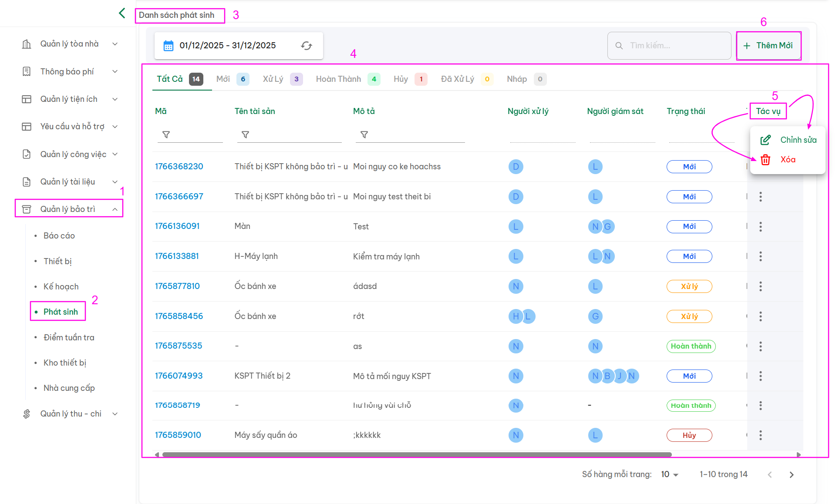Click filter icon under Tên tài sản
The height and width of the screenshot is (504, 836).
click(x=245, y=135)
